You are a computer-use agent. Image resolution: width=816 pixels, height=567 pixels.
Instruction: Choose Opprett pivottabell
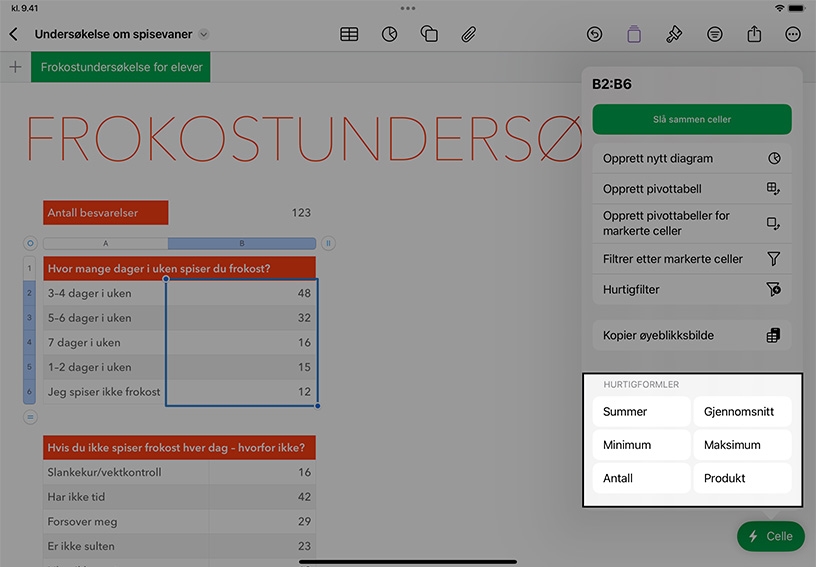coord(692,189)
